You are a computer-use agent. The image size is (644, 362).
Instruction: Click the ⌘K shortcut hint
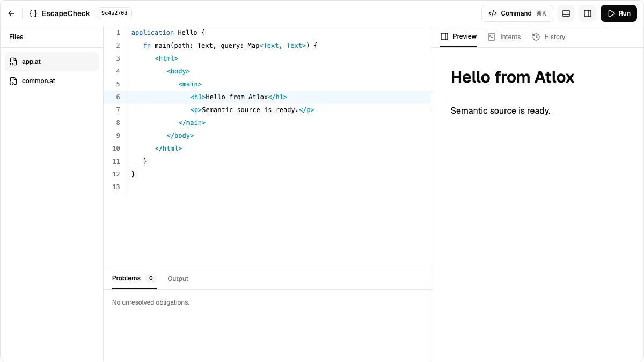541,13
